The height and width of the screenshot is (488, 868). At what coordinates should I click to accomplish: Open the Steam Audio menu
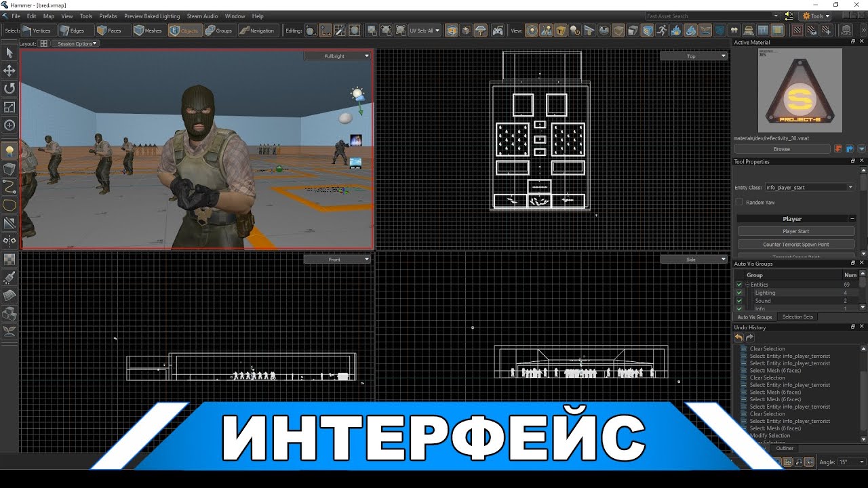point(202,16)
